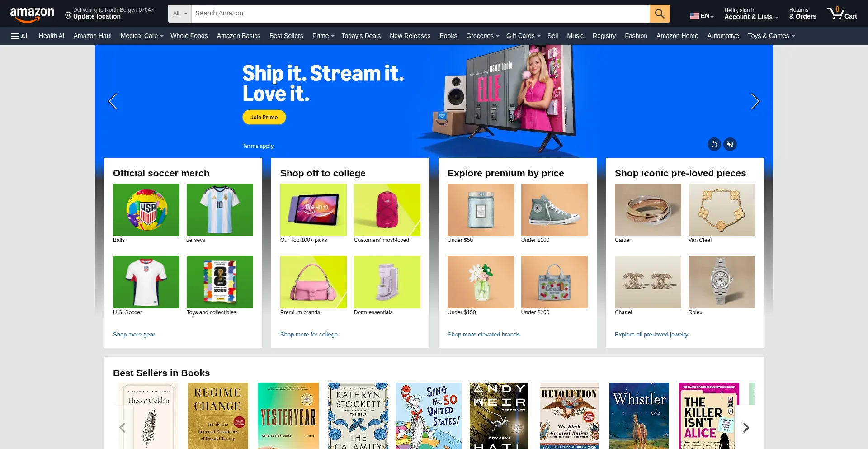The width and height of the screenshot is (868, 449).
Task: Open Under $200 tote bag thumbnail
Action: pos(554,282)
